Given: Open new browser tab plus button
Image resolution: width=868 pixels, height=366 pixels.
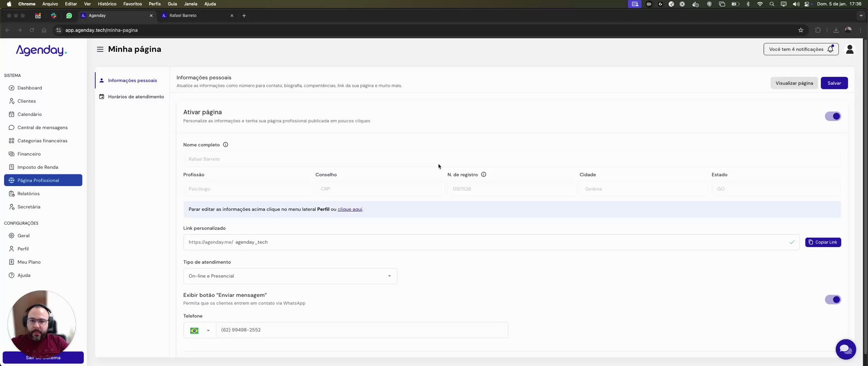Looking at the screenshot, I should pos(244,16).
